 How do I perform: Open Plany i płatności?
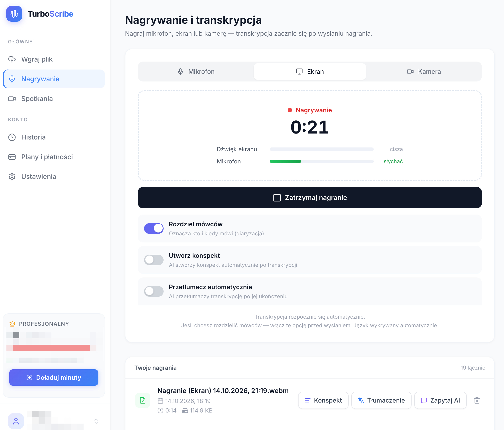pyautogui.click(x=54, y=157)
